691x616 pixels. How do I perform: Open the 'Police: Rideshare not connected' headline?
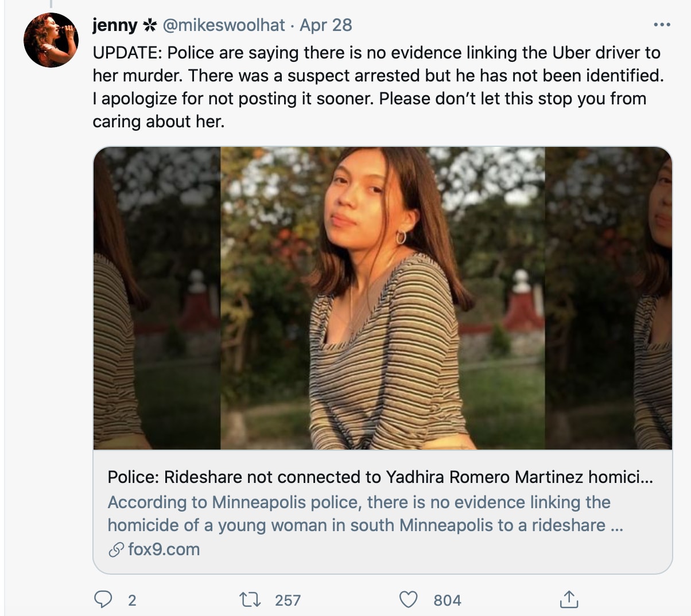click(x=380, y=477)
